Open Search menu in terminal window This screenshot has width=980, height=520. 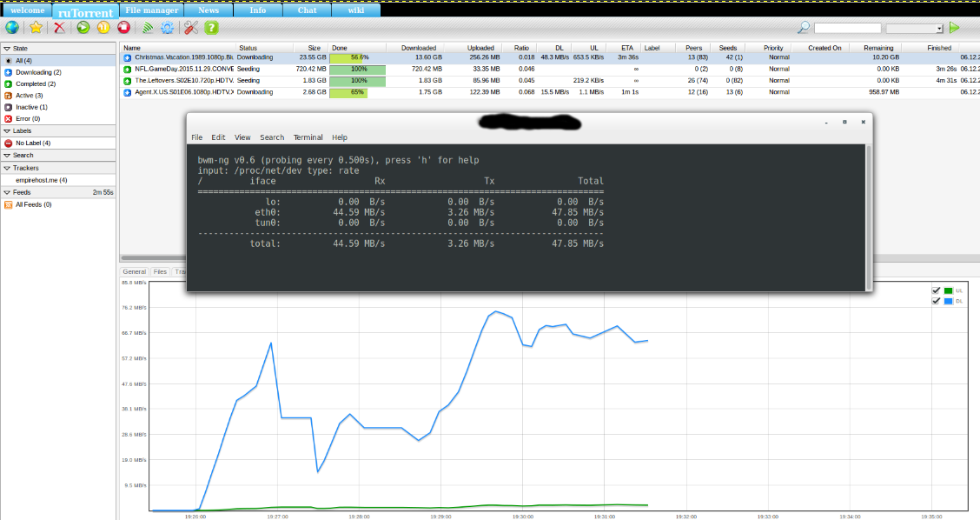[x=272, y=137]
